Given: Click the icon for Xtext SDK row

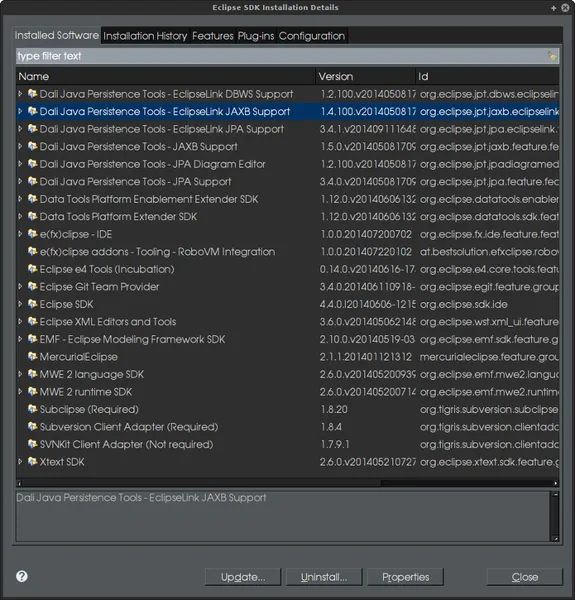Looking at the screenshot, I should [x=33, y=462].
